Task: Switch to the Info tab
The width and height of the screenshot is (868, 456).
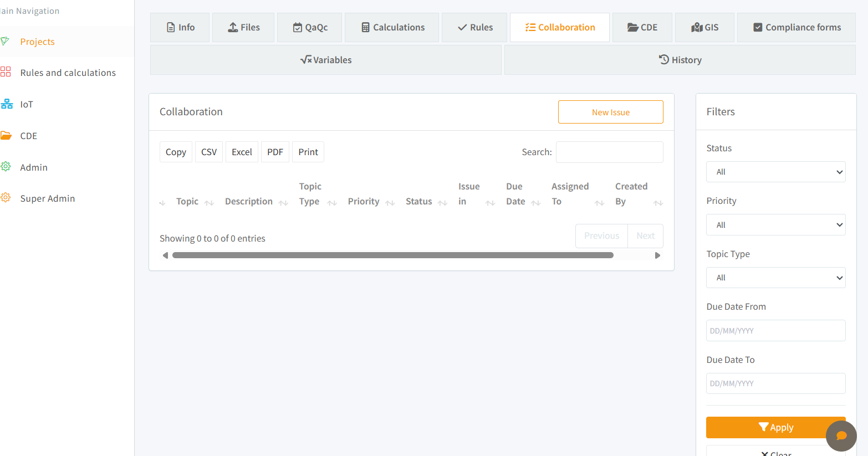Action: (180, 27)
